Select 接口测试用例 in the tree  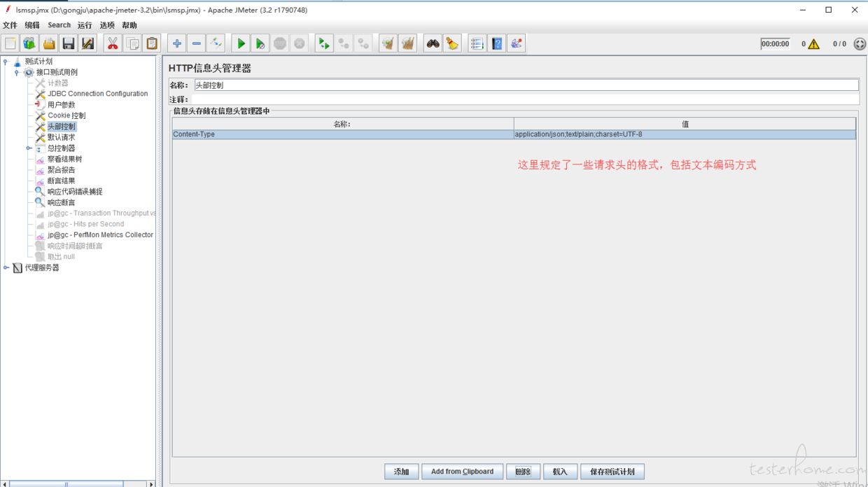(57, 72)
